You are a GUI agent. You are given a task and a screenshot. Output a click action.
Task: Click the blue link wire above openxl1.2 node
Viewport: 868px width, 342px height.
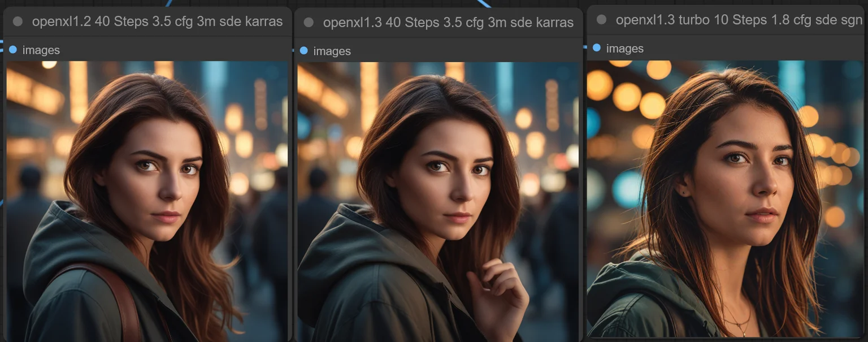[x=168, y=2]
